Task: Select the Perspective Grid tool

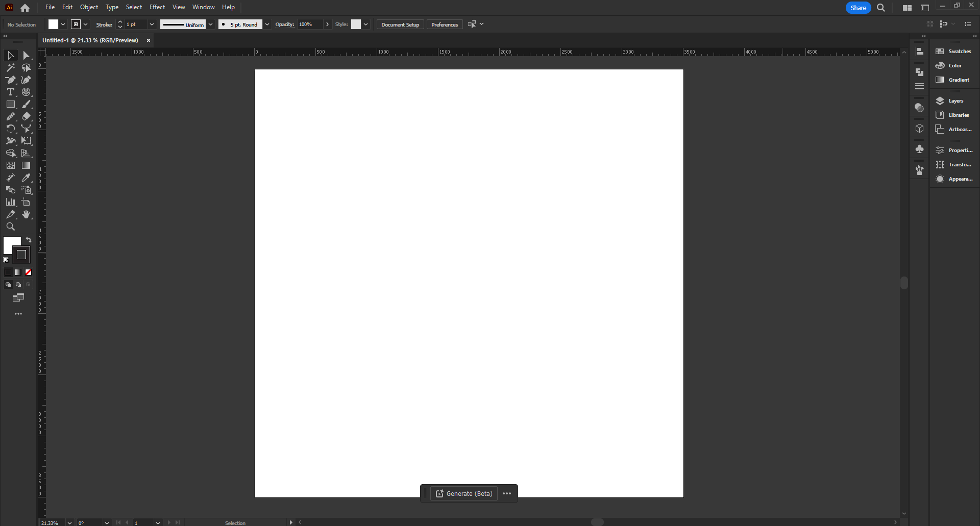Action: 26,153
